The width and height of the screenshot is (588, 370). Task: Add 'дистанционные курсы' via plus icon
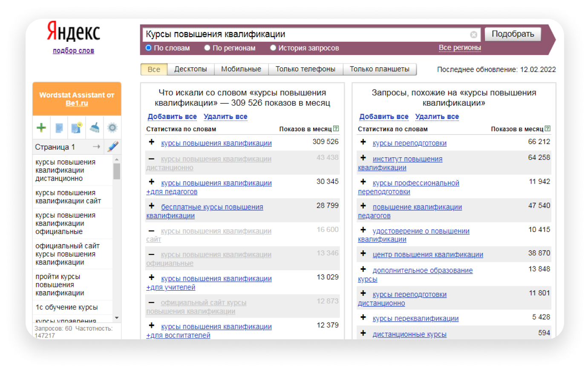coord(363,334)
